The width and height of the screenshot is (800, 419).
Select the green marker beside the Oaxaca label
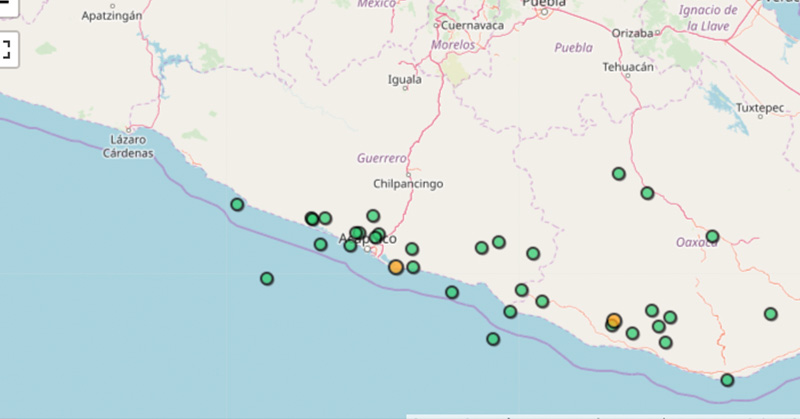tap(712, 237)
